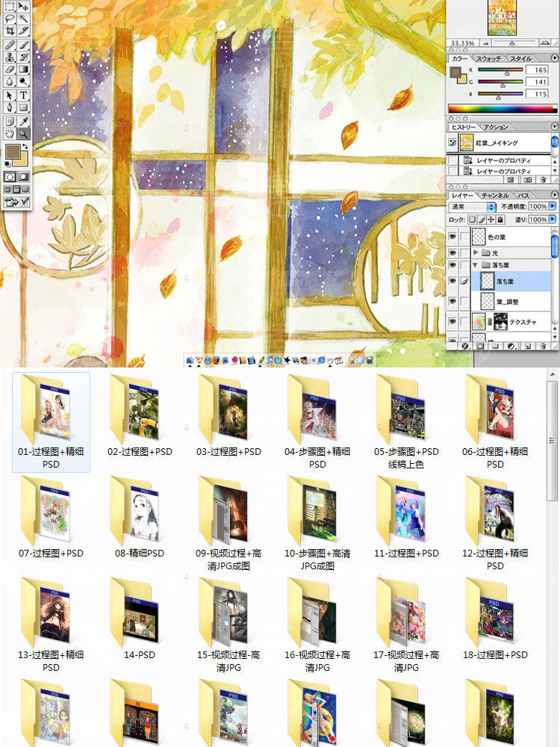Open the Layers panel options menu

pyautogui.click(x=554, y=195)
